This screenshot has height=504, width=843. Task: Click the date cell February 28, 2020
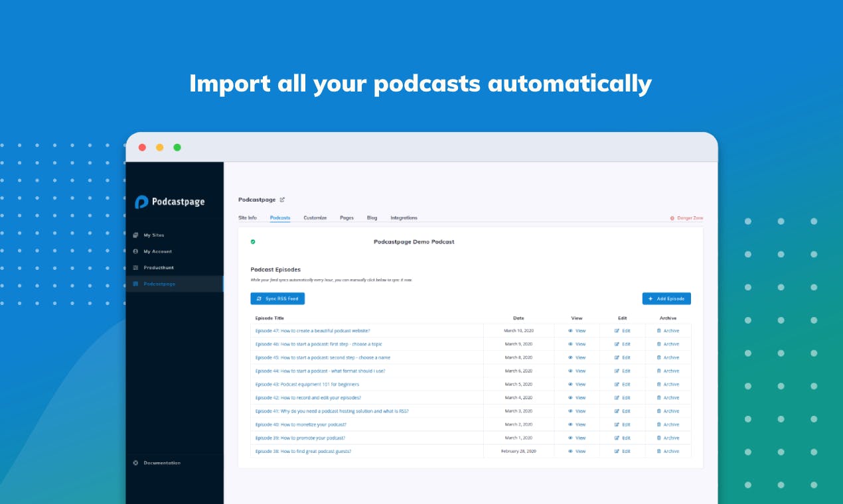pos(518,451)
